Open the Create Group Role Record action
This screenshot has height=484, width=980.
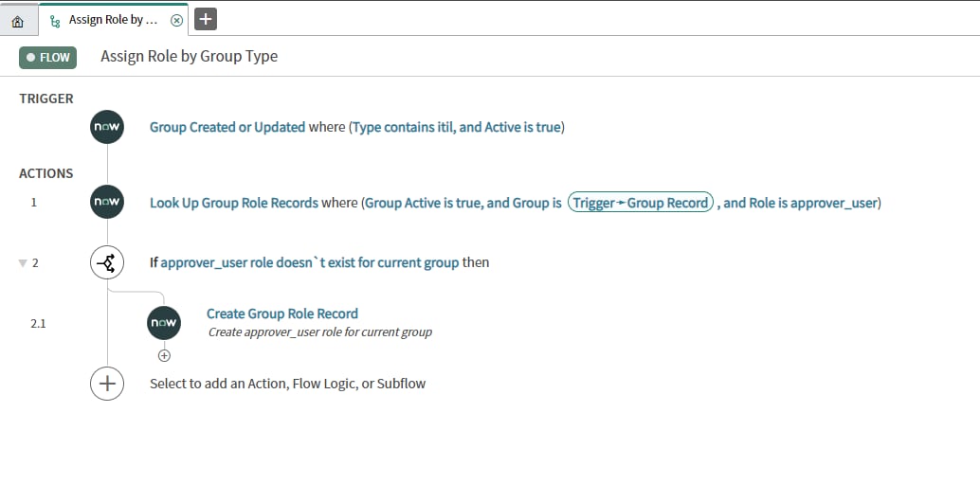281,314
